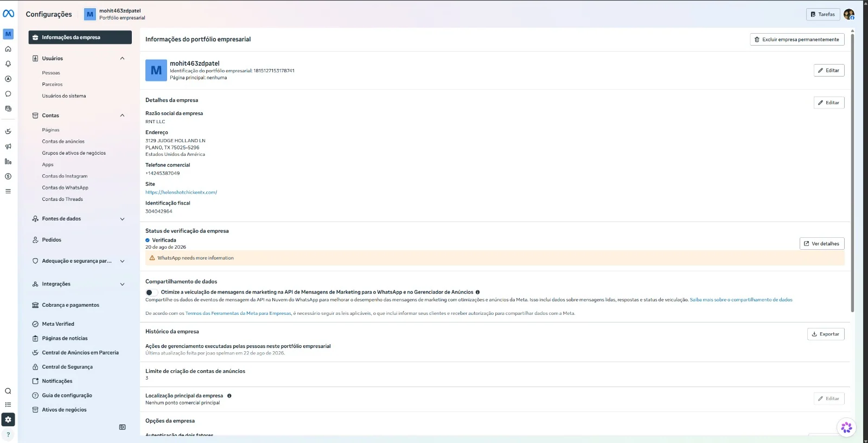
Task: Click the compass icon in left rail
Action: click(x=8, y=79)
